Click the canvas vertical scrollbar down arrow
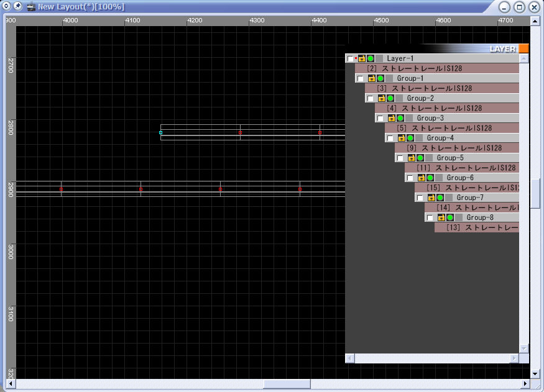The height and width of the screenshot is (392, 544). click(534, 374)
